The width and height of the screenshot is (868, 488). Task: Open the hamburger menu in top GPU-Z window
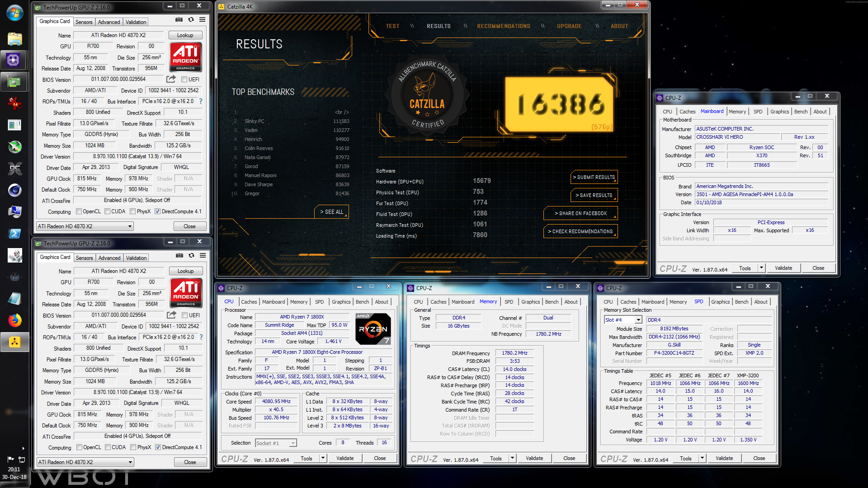coord(203,20)
